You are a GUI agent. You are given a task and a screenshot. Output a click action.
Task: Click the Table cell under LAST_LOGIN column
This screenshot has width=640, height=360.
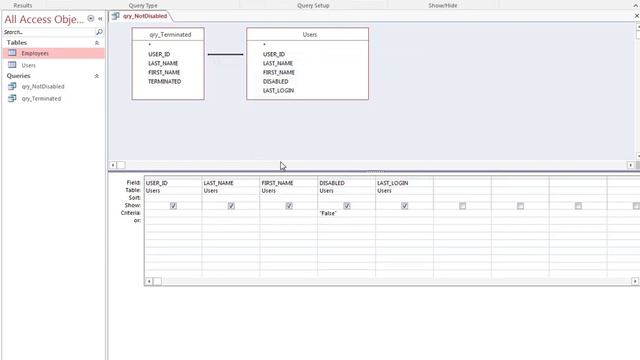point(404,191)
